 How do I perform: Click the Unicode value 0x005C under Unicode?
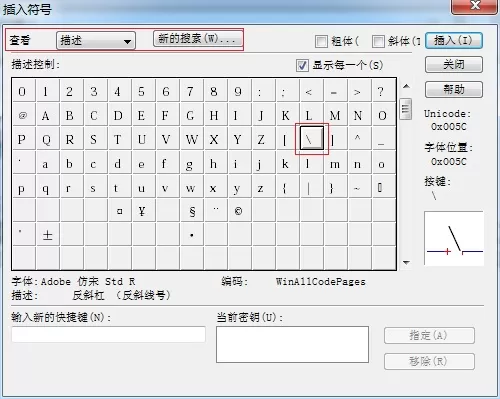[x=449, y=127]
